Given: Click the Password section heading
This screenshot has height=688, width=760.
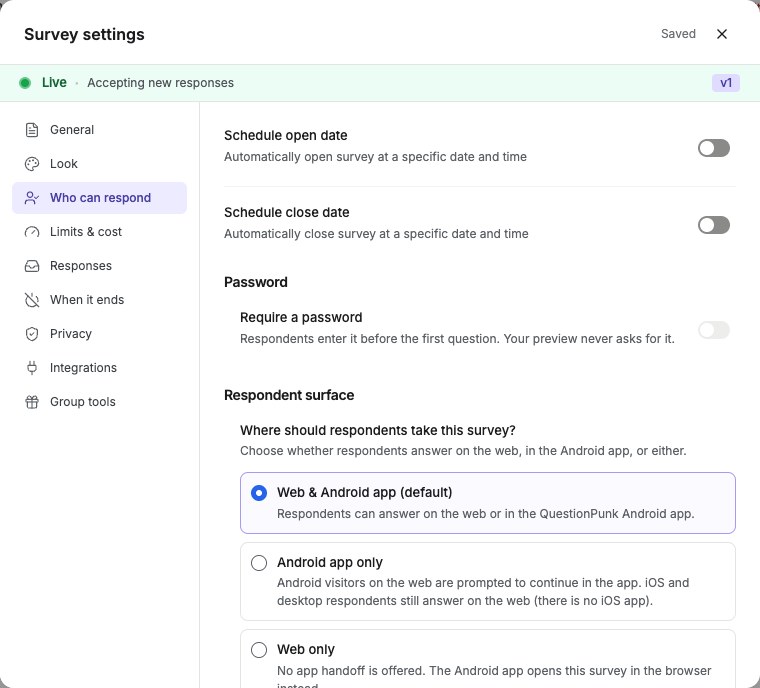Looking at the screenshot, I should click(256, 282).
